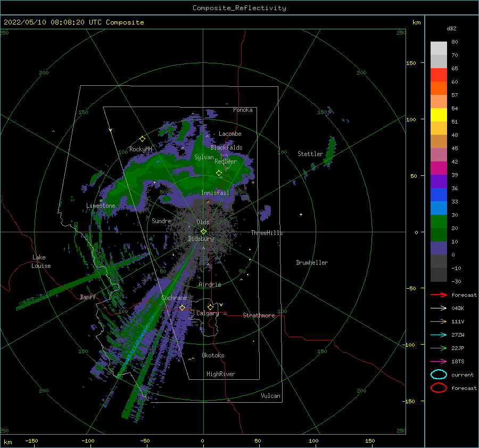
Task: Click the Ponoka town label
Action: pyautogui.click(x=243, y=110)
